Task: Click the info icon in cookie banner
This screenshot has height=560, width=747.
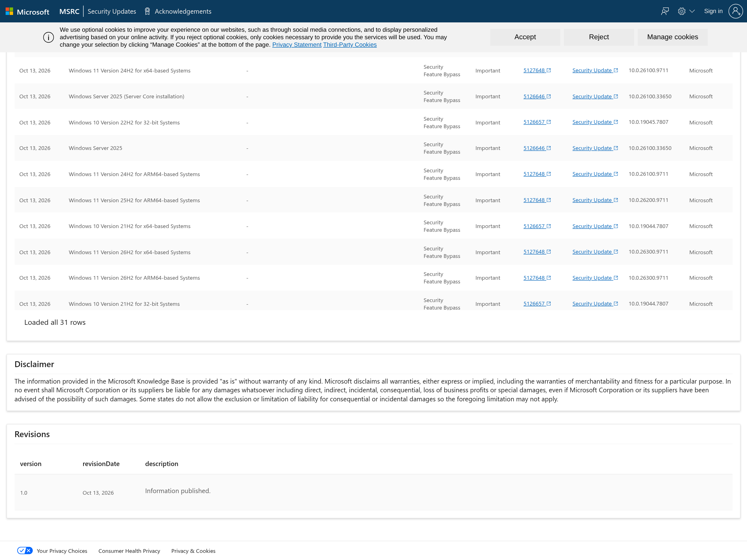Action: coord(48,37)
